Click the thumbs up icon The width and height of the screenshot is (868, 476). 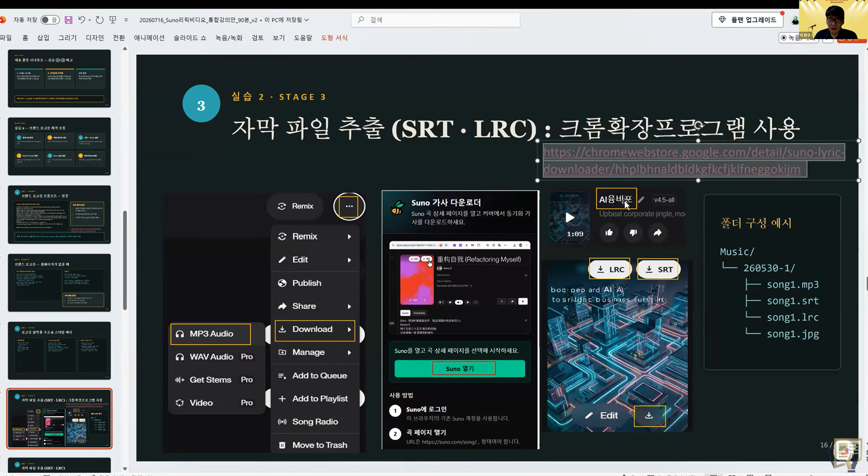pos(609,233)
